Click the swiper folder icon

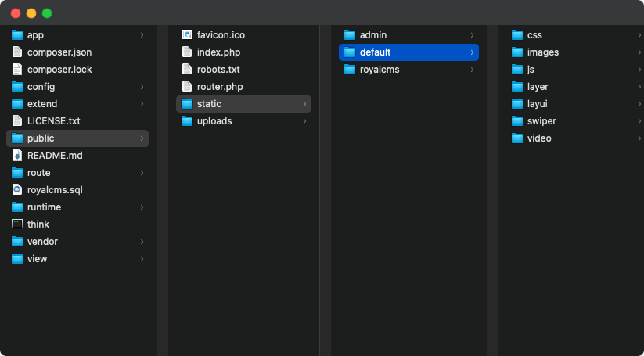click(x=517, y=121)
